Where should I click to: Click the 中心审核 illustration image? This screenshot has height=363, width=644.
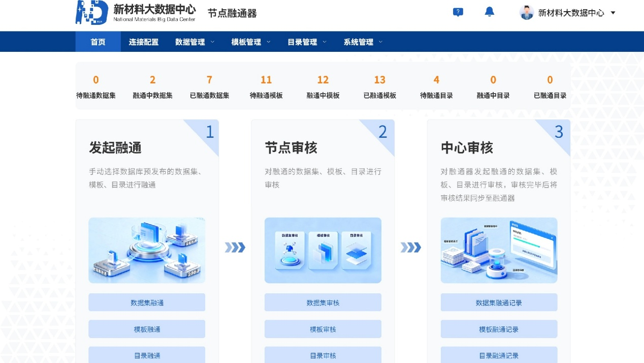499,250
